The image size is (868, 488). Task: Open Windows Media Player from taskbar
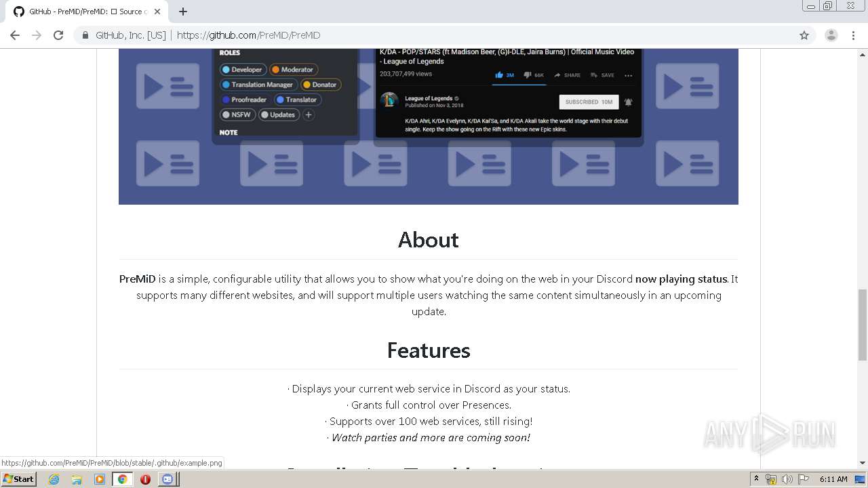click(x=100, y=479)
